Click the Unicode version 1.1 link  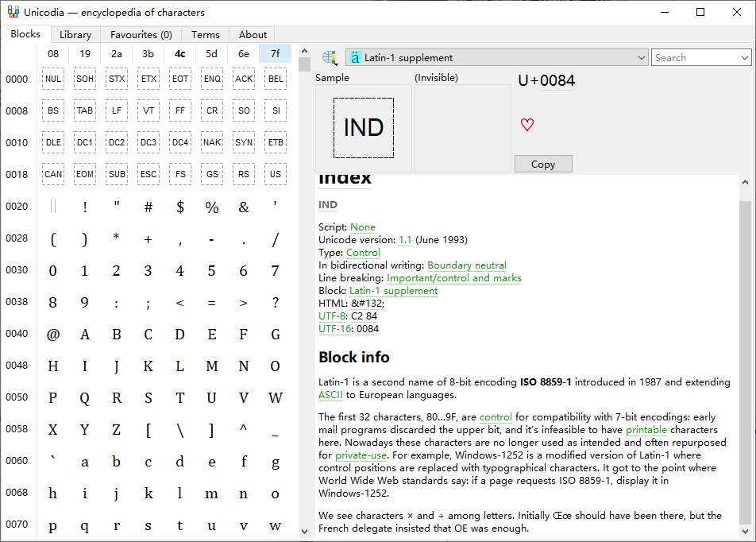point(406,239)
